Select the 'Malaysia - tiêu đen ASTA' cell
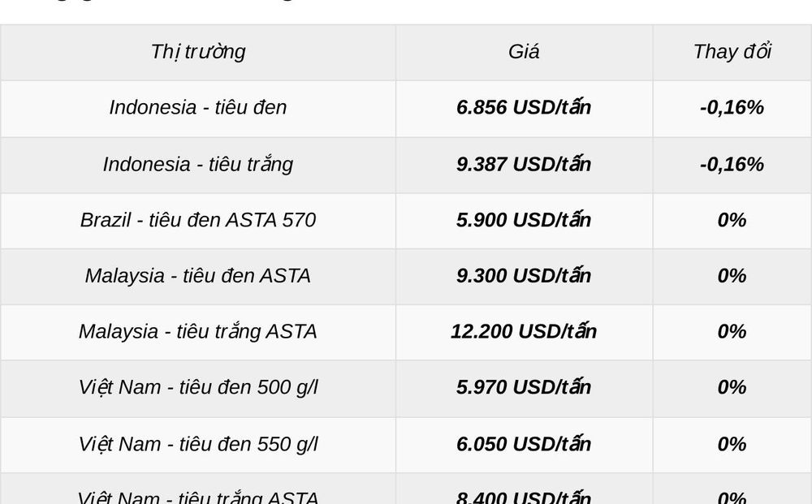Screen dimensions: 812x504 198,276
